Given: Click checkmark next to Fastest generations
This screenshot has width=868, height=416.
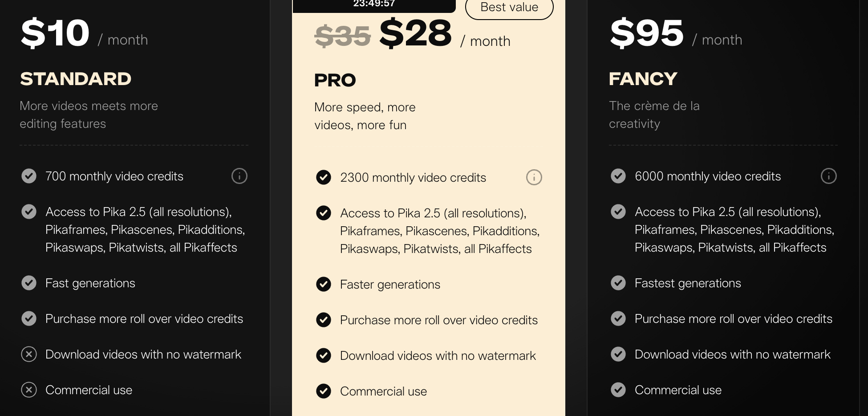Looking at the screenshot, I should (618, 283).
